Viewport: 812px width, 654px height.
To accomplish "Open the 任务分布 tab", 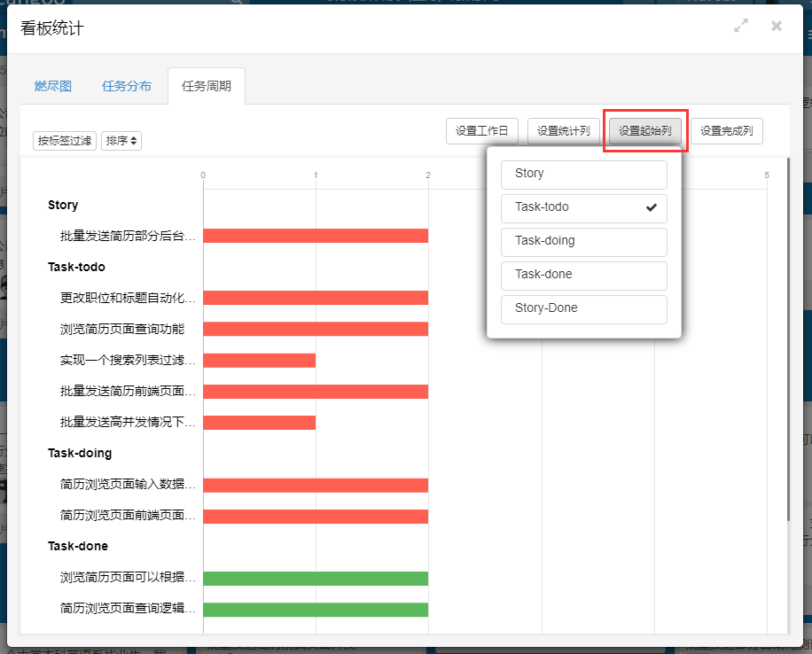I will [x=127, y=86].
